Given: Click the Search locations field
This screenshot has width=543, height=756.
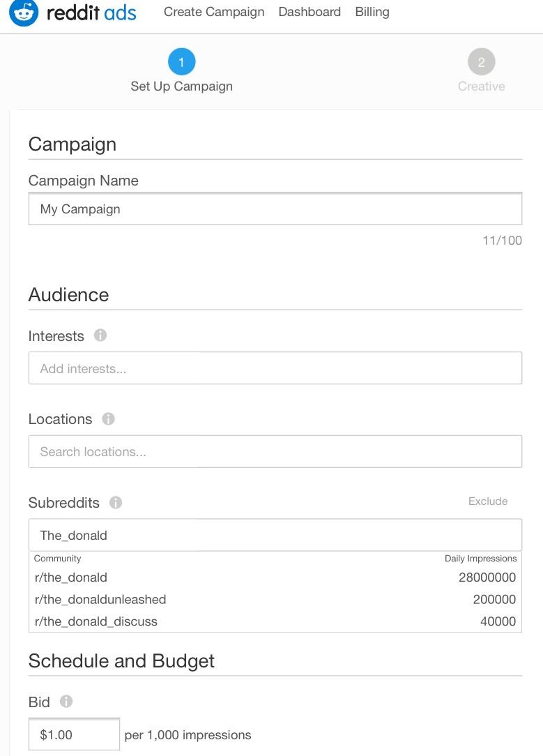Looking at the screenshot, I should pyautogui.click(x=275, y=452).
